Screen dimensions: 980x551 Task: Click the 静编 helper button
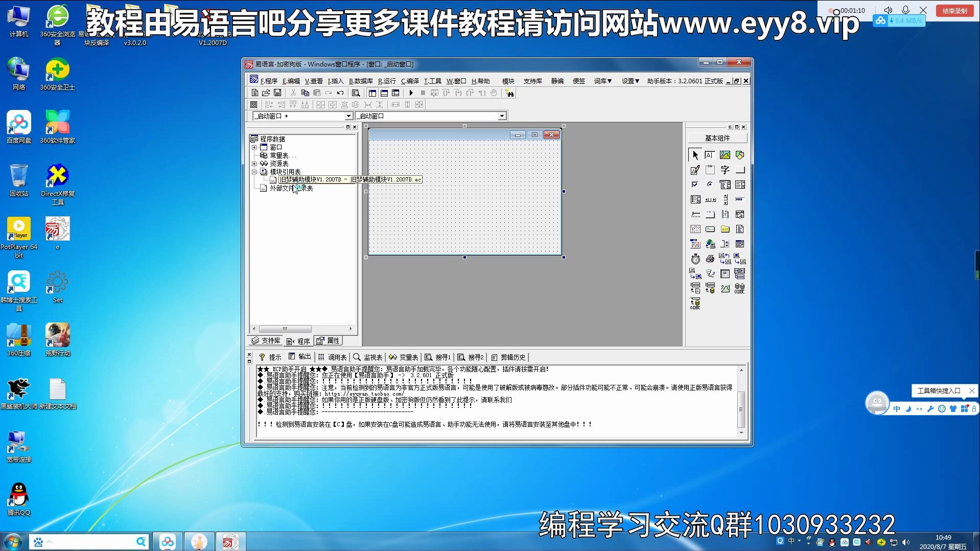pos(557,81)
